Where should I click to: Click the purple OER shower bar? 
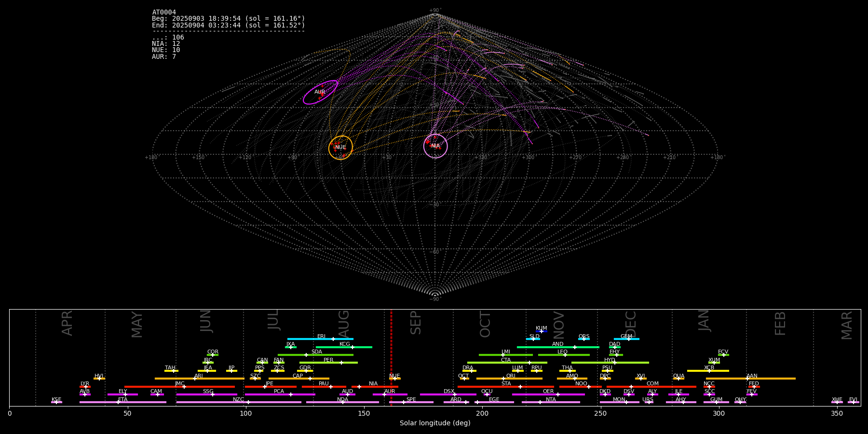(x=548, y=394)
